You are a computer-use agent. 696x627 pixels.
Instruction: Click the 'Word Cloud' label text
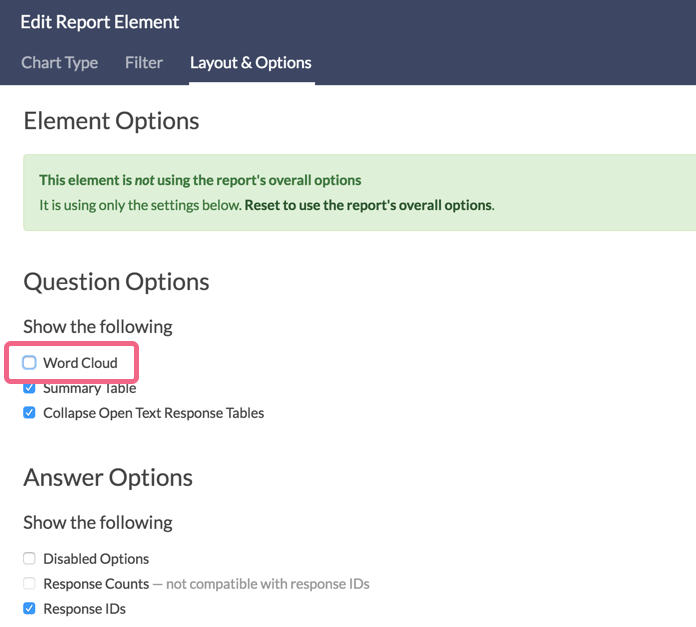tap(80, 363)
